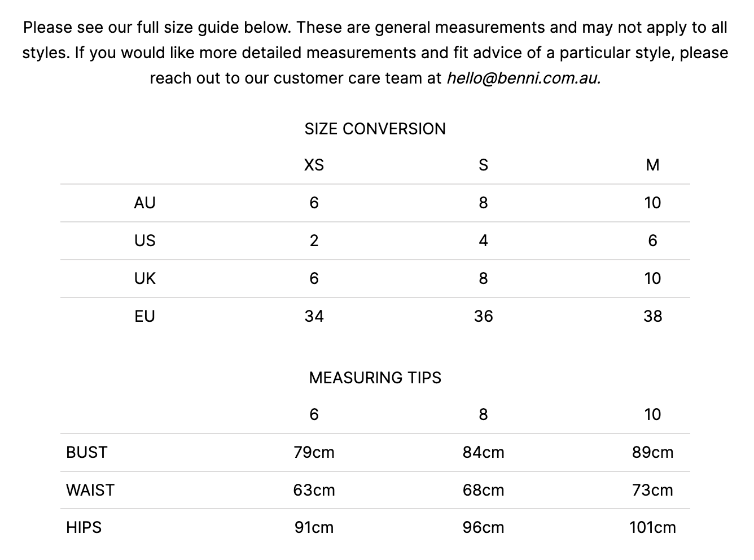The height and width of the screenshot is (560, 754).
Task: Click the UK row label
Action: click(x=144, y=278)
